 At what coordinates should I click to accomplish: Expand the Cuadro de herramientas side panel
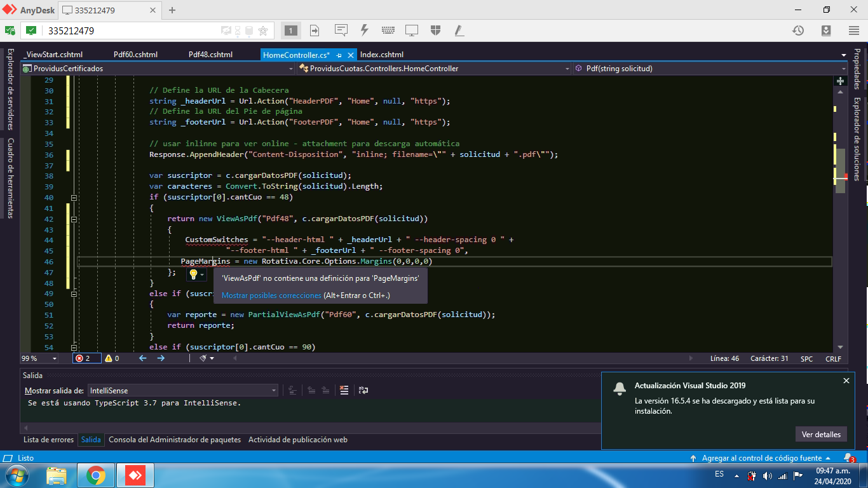[x=10, y=179]
